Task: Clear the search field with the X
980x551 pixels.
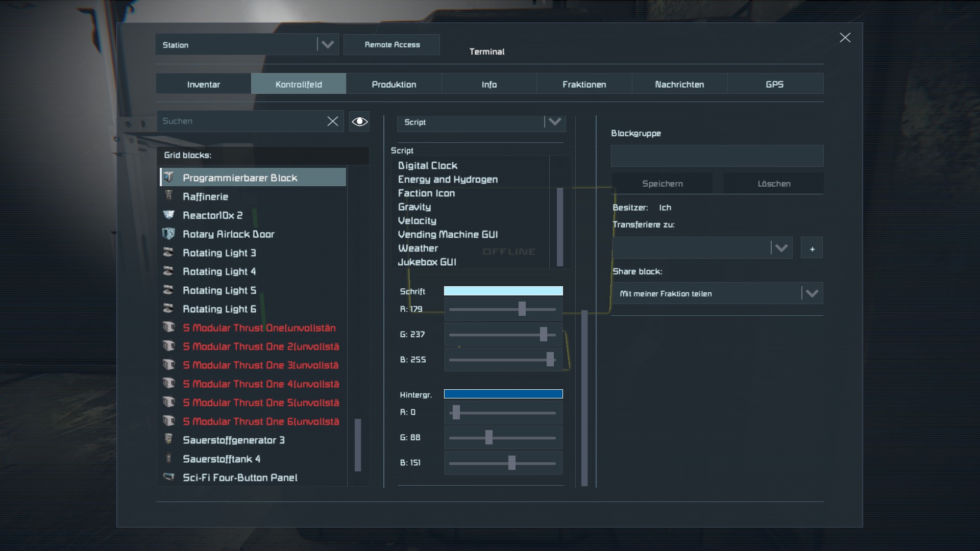Action: coord(333,121)
